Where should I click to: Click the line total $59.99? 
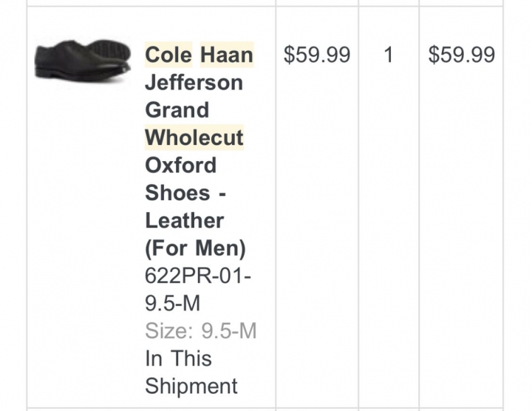point(461,55)
